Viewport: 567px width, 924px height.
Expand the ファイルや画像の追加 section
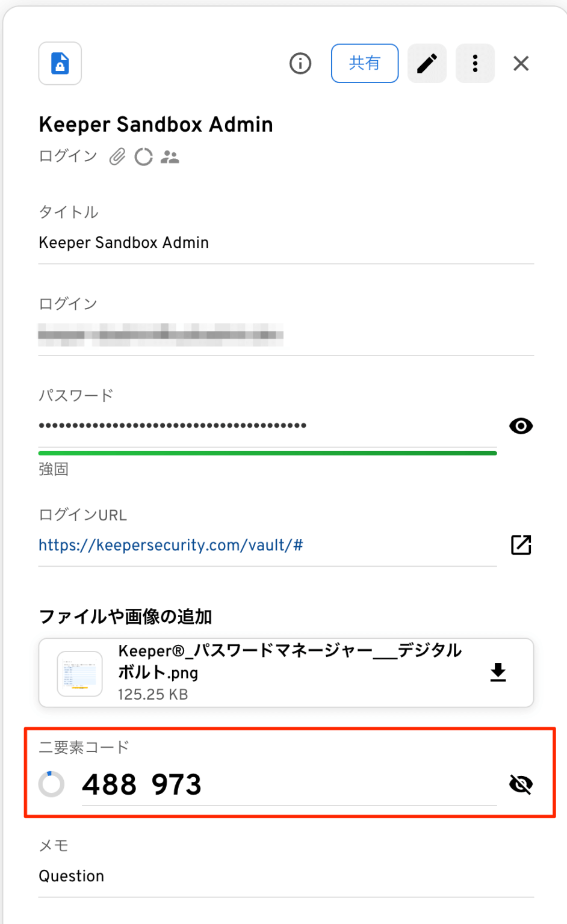pyautogui.click(x=128, y=617)
